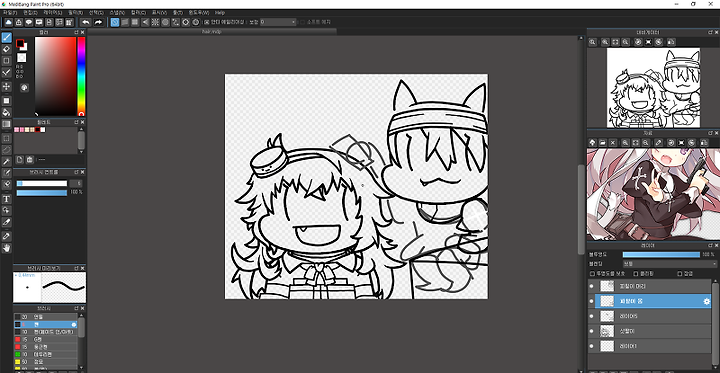Image resolution: width=720 pixels, height=373 pixels.
Task: Turn snap off with blue snap icon
Action: click(115, 22)
